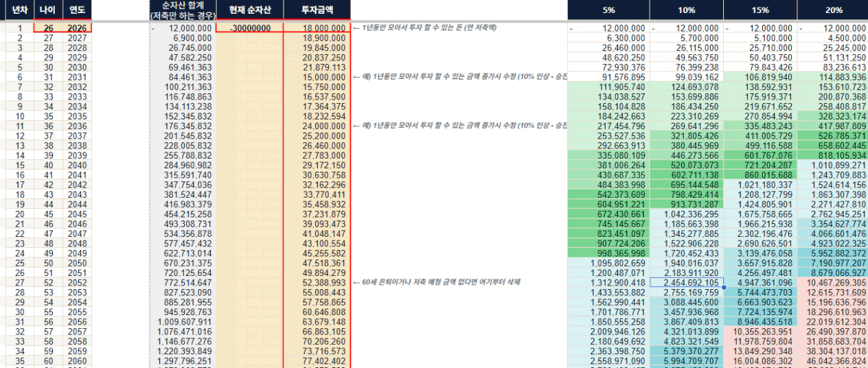
Task: Select the 5% return column header
Action: 608,10
